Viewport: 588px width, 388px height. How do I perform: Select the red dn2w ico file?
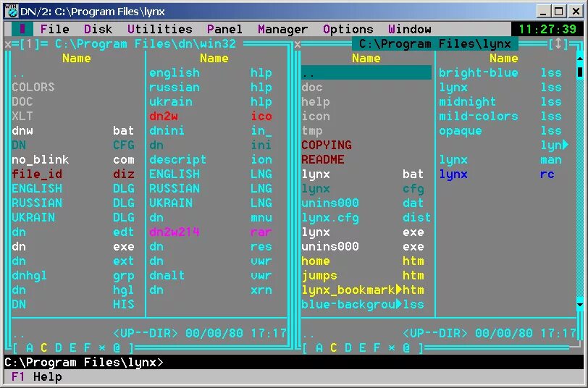click(211, 117)
